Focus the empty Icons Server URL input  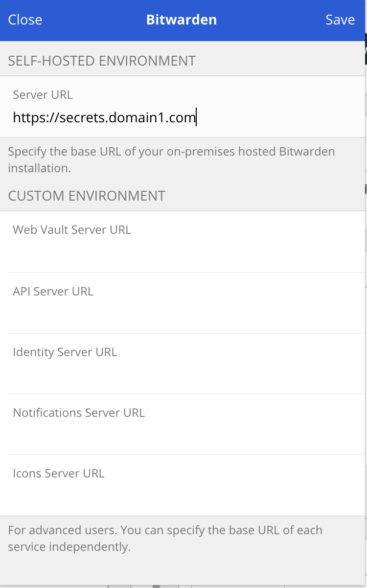point(183,496)
